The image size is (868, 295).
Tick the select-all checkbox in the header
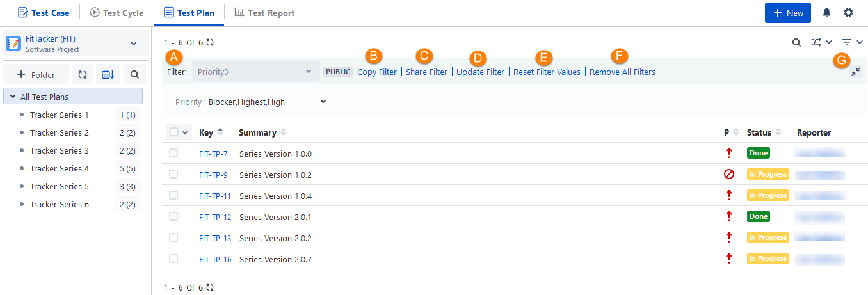click(174, 132)
